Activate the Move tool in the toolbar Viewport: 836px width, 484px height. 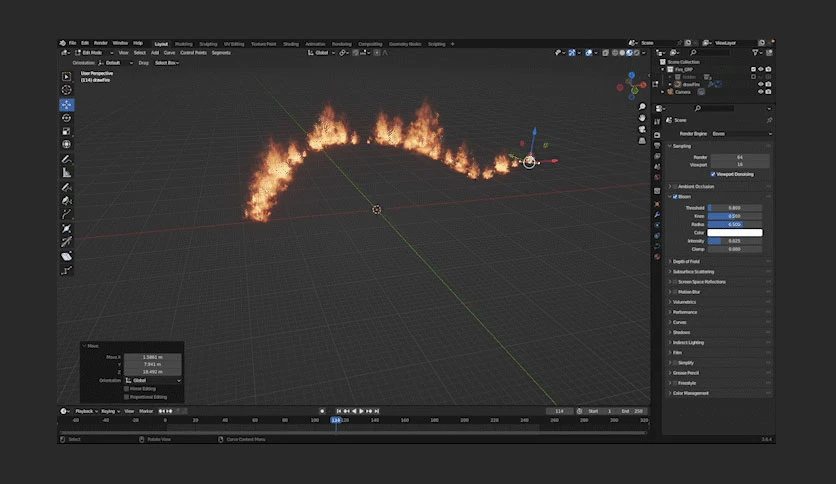click(67, 104)
